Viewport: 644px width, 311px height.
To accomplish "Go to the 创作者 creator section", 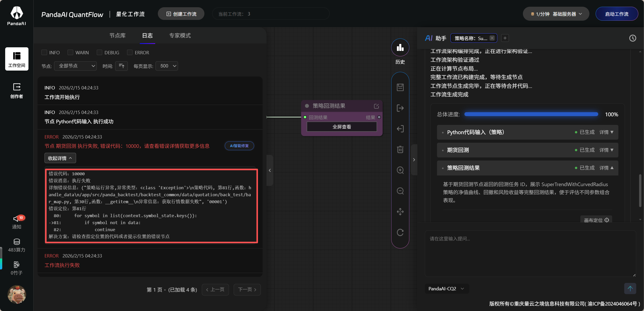I will click(x=17, y=91).
